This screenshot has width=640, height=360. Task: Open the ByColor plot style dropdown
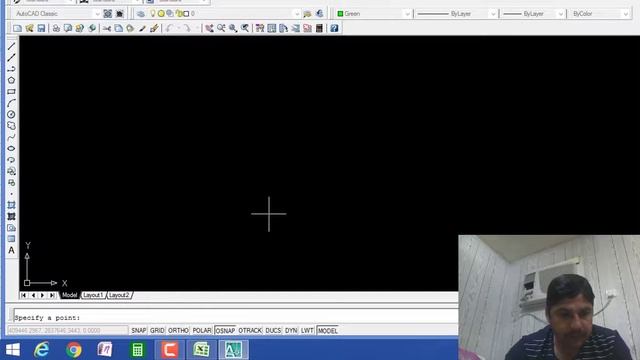coord(626,14)
